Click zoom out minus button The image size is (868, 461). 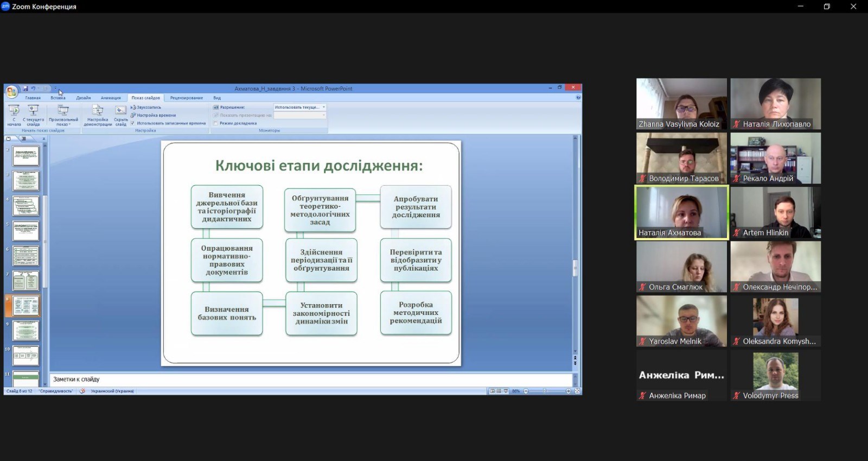click(526, 391)
